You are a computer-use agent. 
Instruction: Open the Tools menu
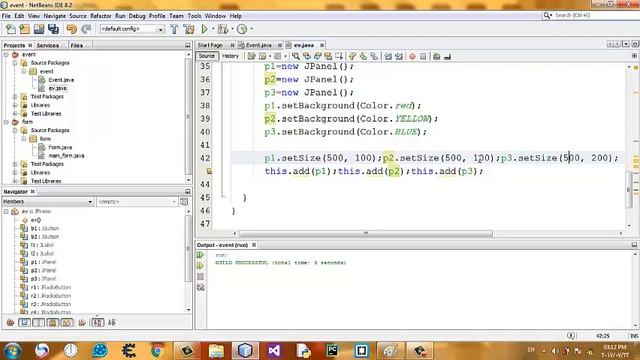(194, 16)
